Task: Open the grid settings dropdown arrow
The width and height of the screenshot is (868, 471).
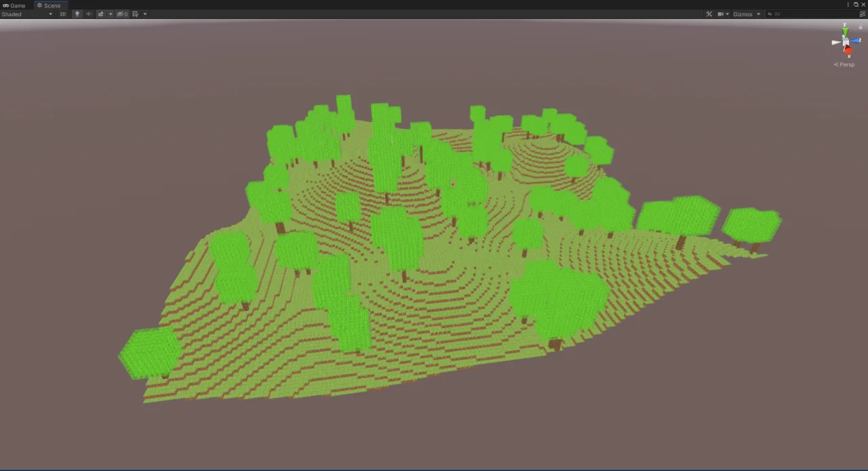Action: [145, 14]
